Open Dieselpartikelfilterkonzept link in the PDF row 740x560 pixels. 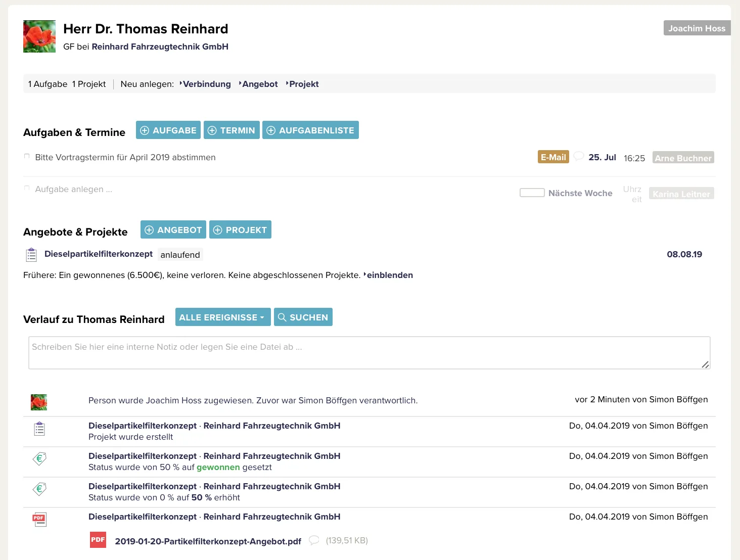click(x=143, y=517)
